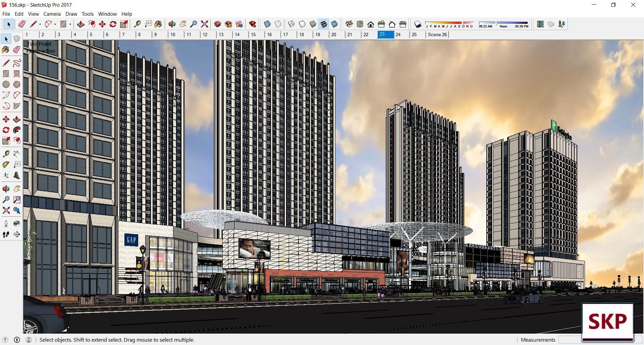Image resolution: width=644 pixels, height=345 pixels.
Task: Select the Rotated Rectangle tool
Action: [x=17, y=74]
